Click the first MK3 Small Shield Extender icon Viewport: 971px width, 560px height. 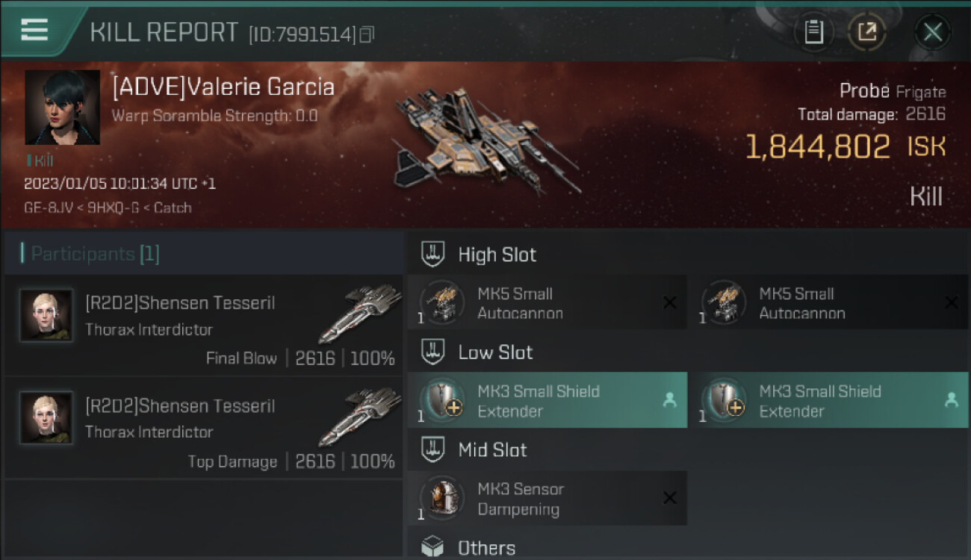click(442, 400)
